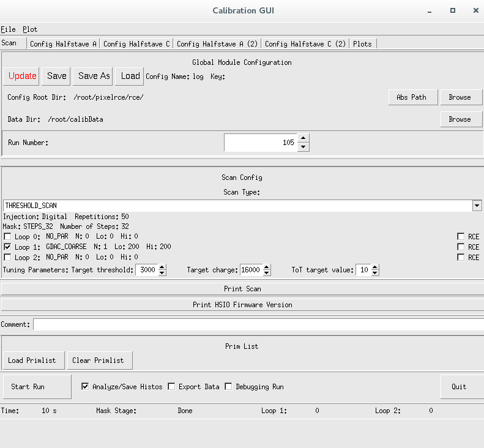Click the Load config button

tap(130, 76)
